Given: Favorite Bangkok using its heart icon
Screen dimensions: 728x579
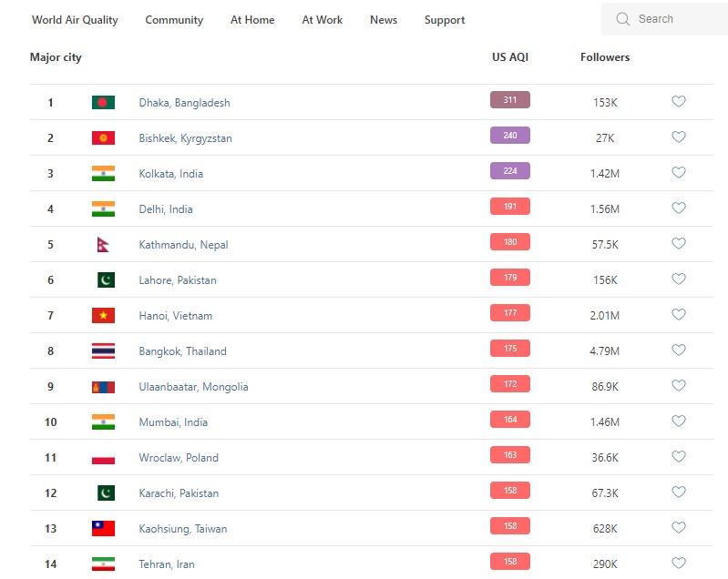Looking at the screenshot, I should [678, 350].
